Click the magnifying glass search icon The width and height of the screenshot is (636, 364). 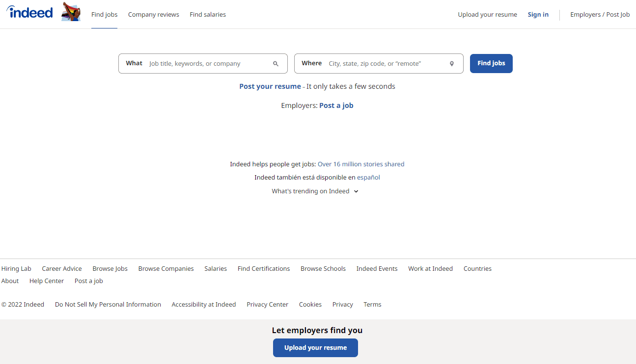click(276, 63)
